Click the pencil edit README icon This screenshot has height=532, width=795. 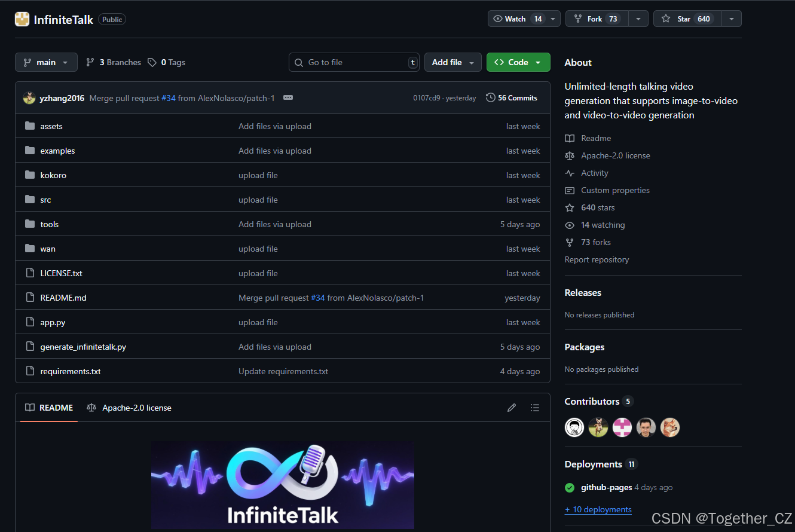click(x=512, y=408)
